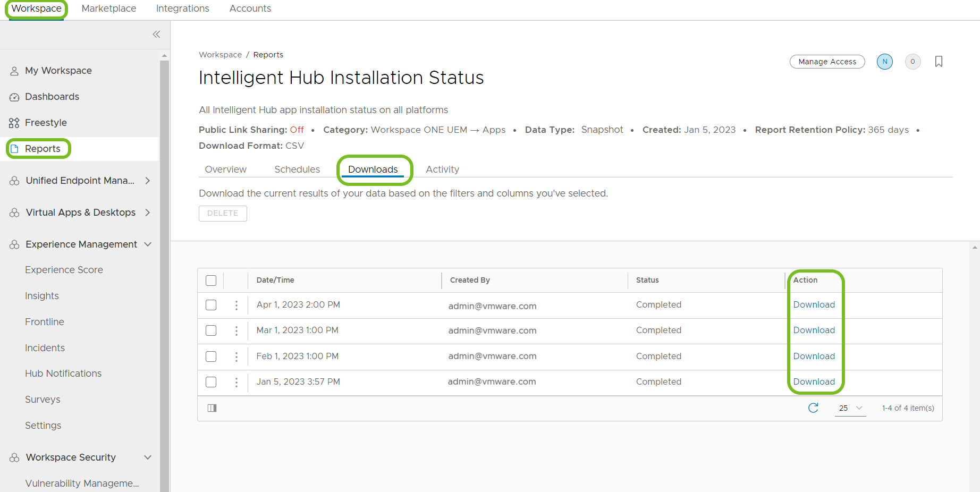Click the Manage Access button
The width and height of the screenshot is (980, 492).
click(827, 62)
